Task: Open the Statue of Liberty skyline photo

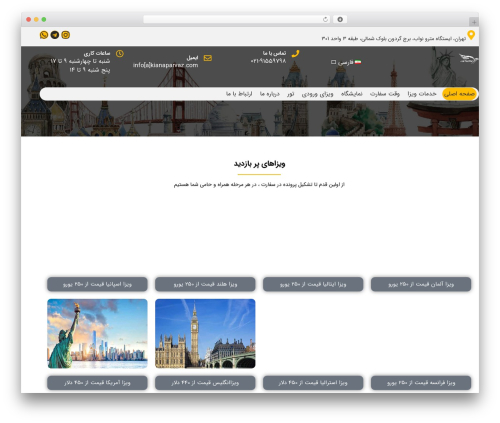Action: (x=97, y=334)
